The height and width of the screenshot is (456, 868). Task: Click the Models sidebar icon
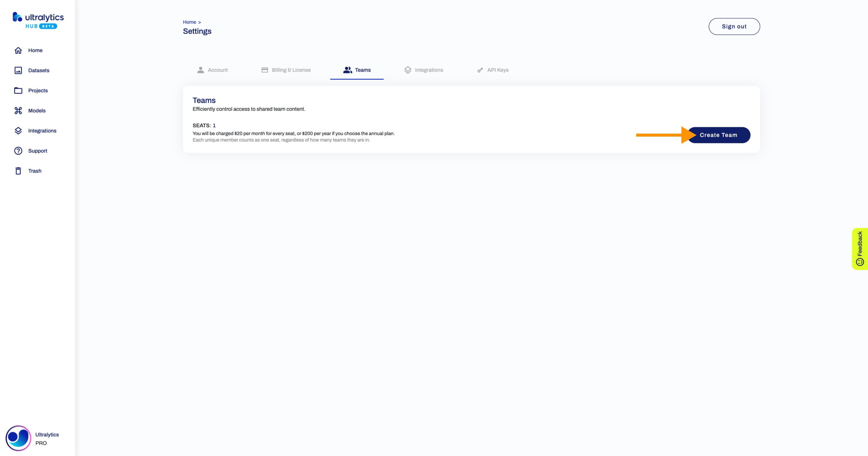pos(18,110)
